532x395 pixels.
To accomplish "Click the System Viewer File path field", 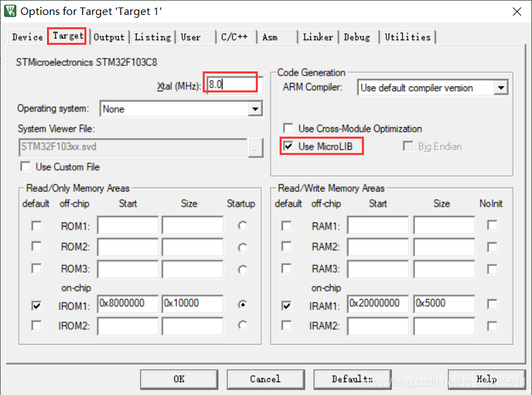I will click(x=133, y=147).
